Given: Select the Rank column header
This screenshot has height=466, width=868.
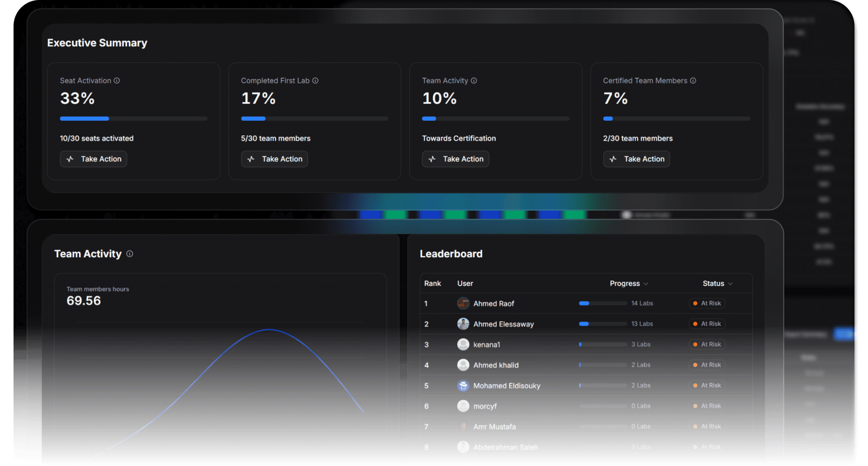Looking at the screenshot, I should click(x=433, y=283).
